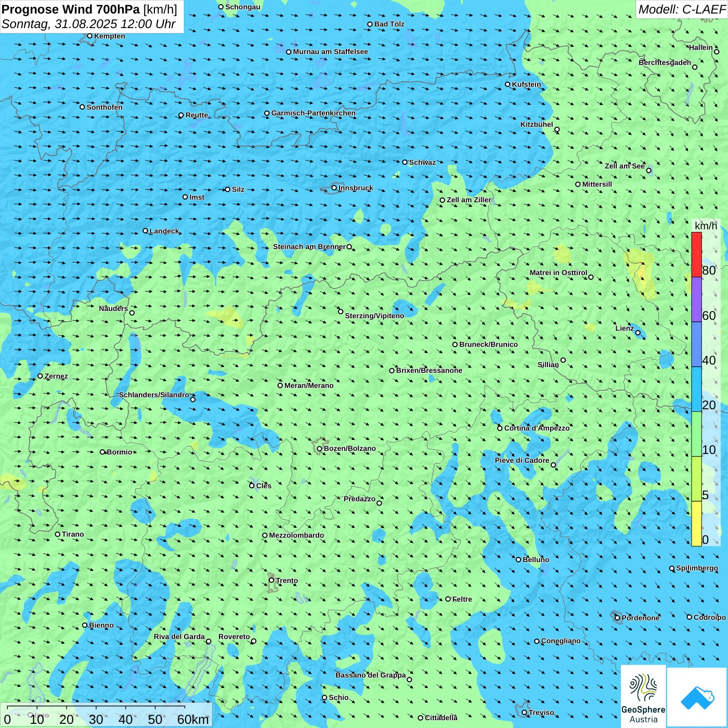
Task: Select the yellow 0–5 legend segment
Action: click(x=696, y=524)
